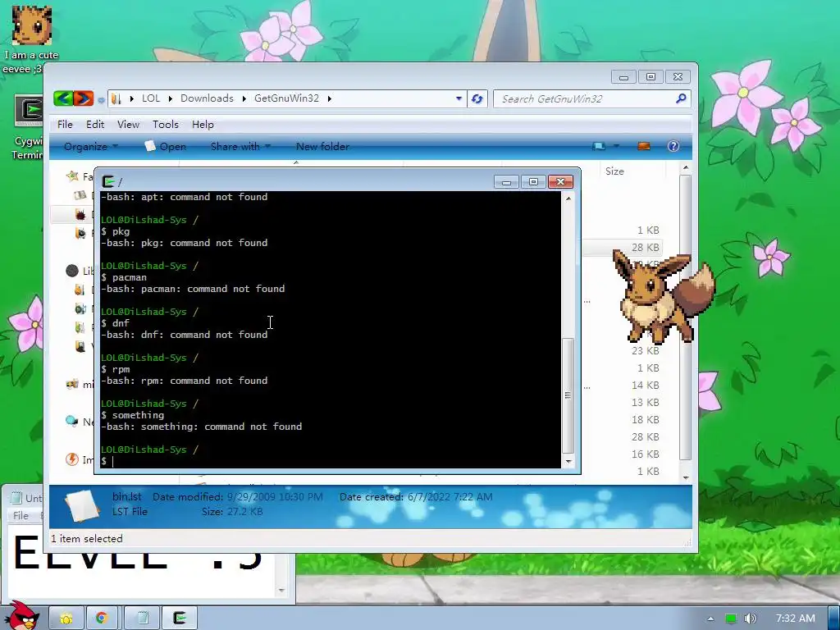Open the View menu
Screen dimensions: 840x630
128,125
